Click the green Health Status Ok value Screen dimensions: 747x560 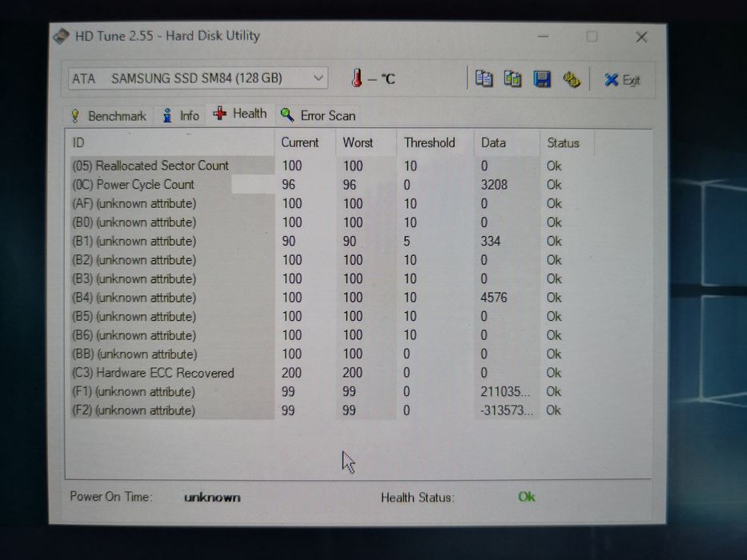(x=527, y=497)
